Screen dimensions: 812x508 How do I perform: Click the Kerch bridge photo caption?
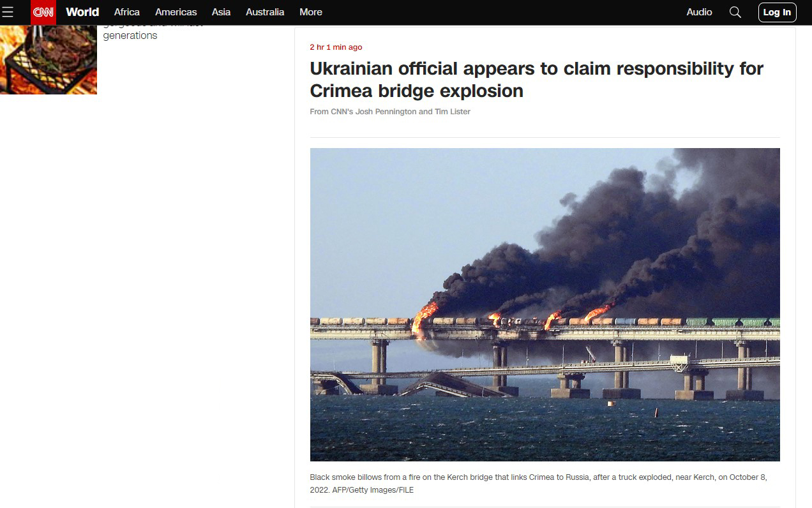tap(538, 483)
